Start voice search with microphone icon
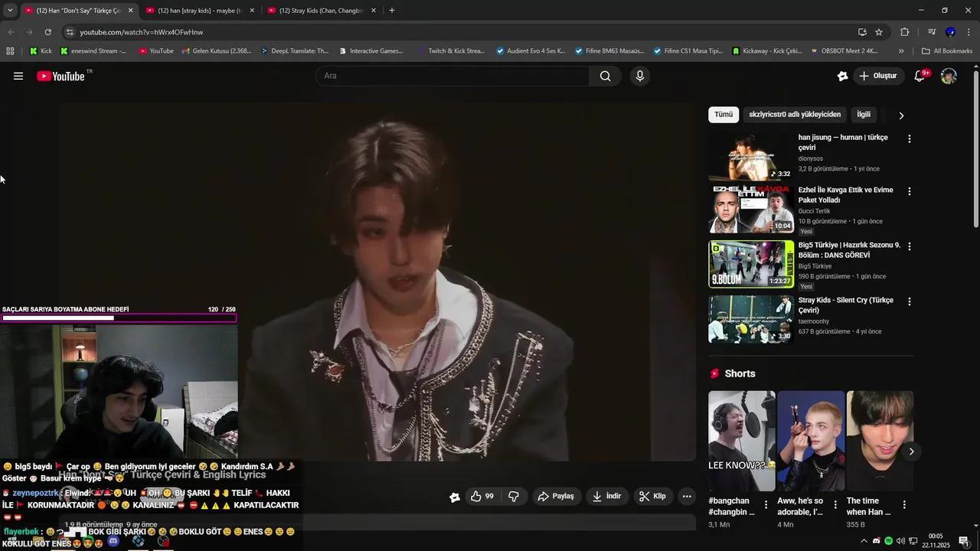Screen dimensions: 980x551 click(x=640, y=76)
